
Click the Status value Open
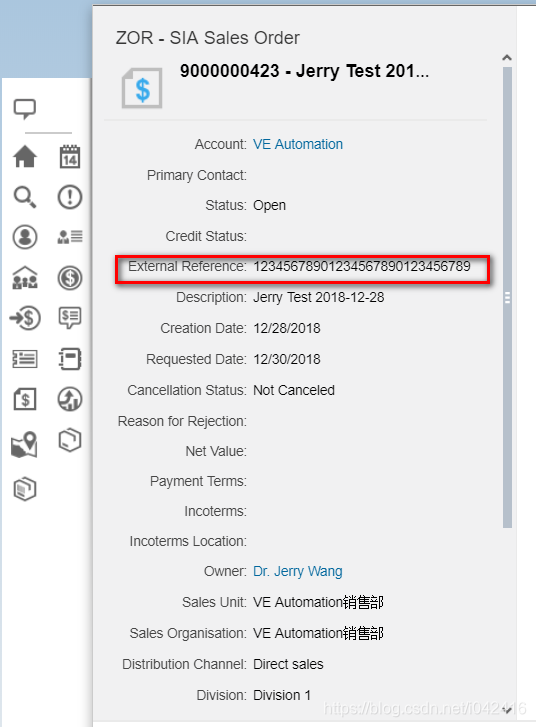[x=269, y=205]
